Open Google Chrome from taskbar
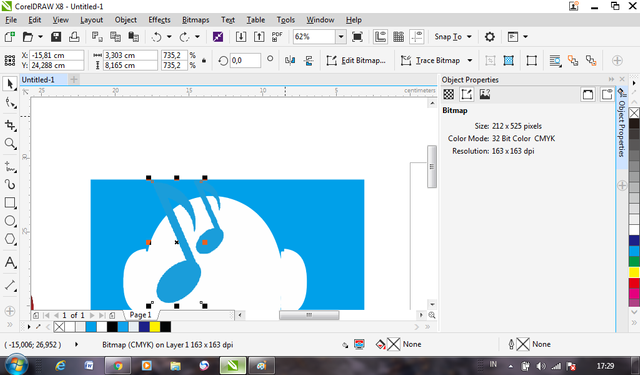Screen dimensions: 640x375 (118, 366)
